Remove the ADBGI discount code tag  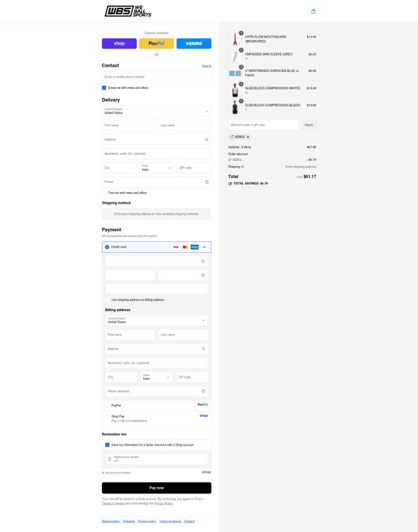click(248, 137)
